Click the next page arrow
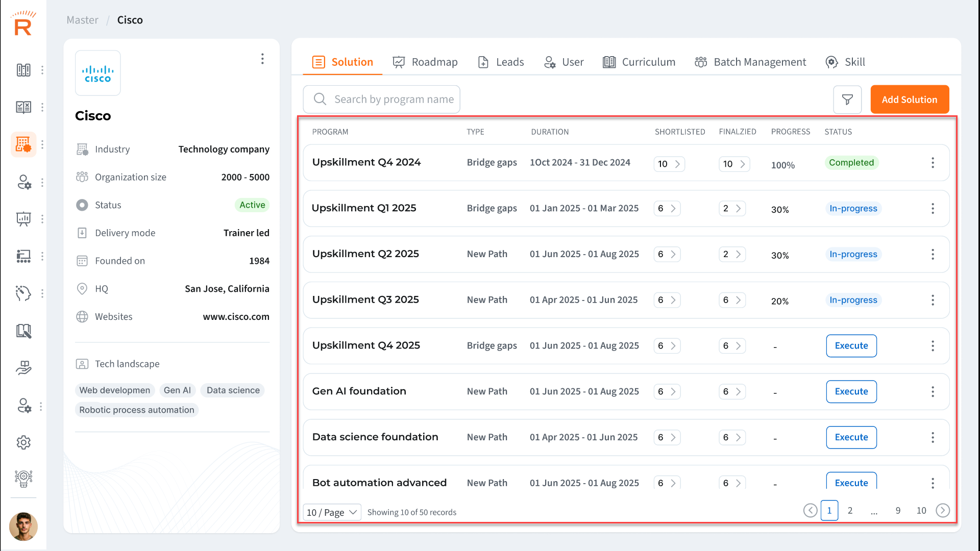Screen dimensions: 980x551 [x=943, y=511]
